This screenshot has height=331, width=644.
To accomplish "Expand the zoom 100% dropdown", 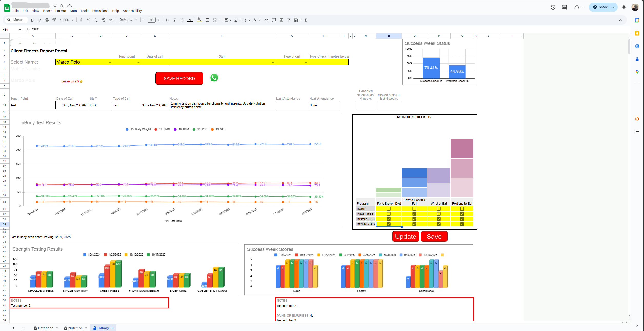I will pos(67,20).
